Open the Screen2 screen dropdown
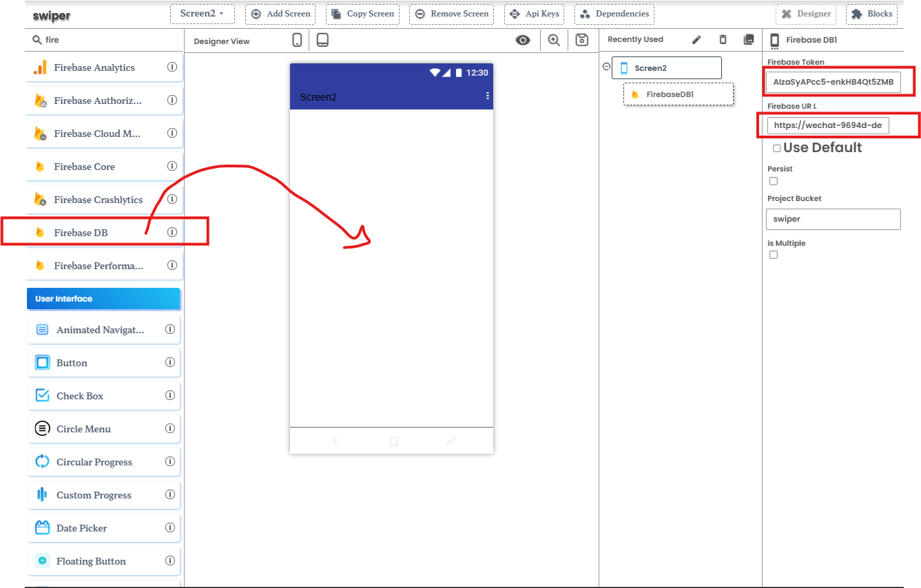Image resolution: width=921 pixels, height=588 pixels. (203, 14)
